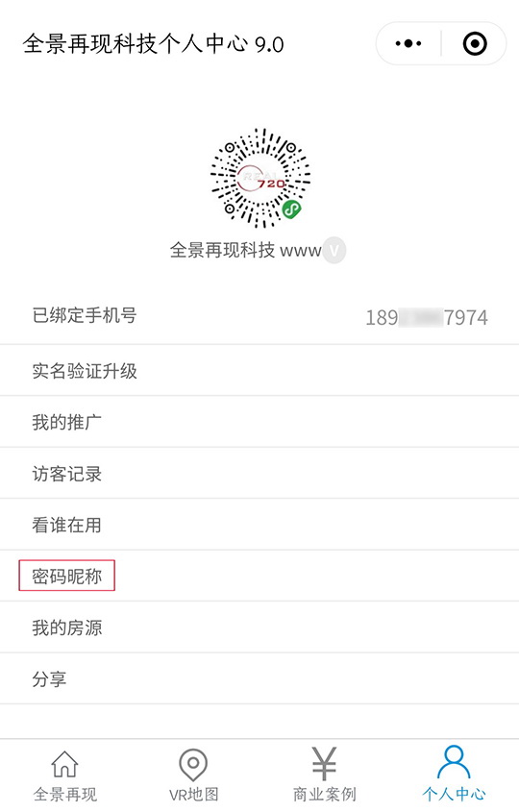Go to 我的推广

[x=259, y=422]
